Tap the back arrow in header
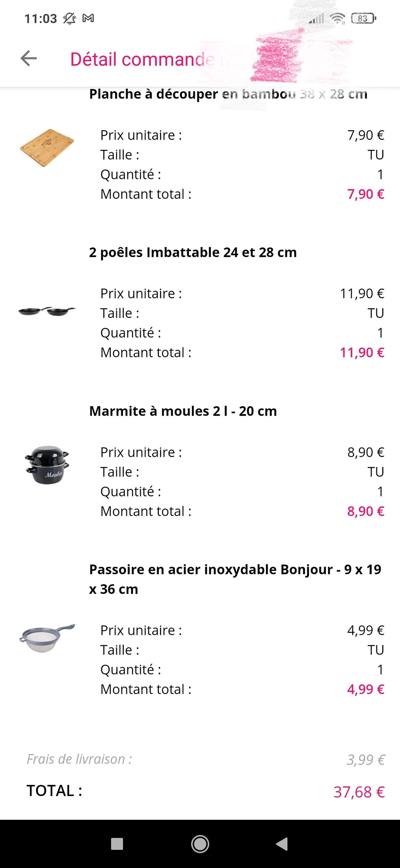The width and height of the screenshot is (400, 868). pyautogui.click(x=29, y=59)
